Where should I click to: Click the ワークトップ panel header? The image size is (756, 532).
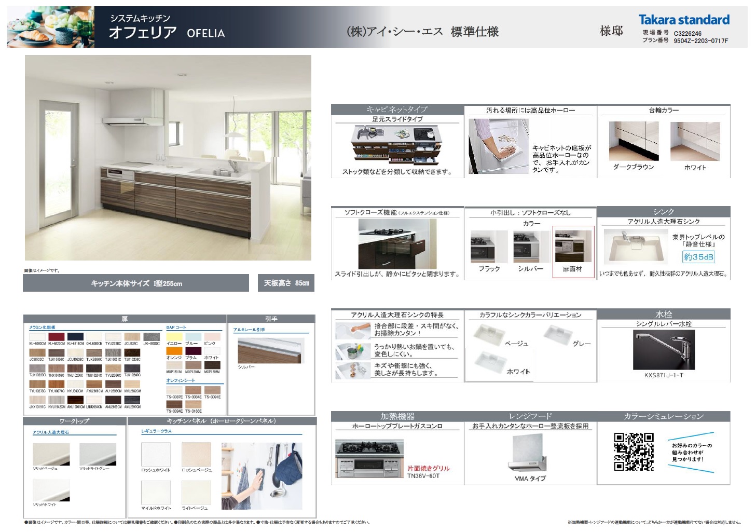pyautogui.click(x=74, y=421)
